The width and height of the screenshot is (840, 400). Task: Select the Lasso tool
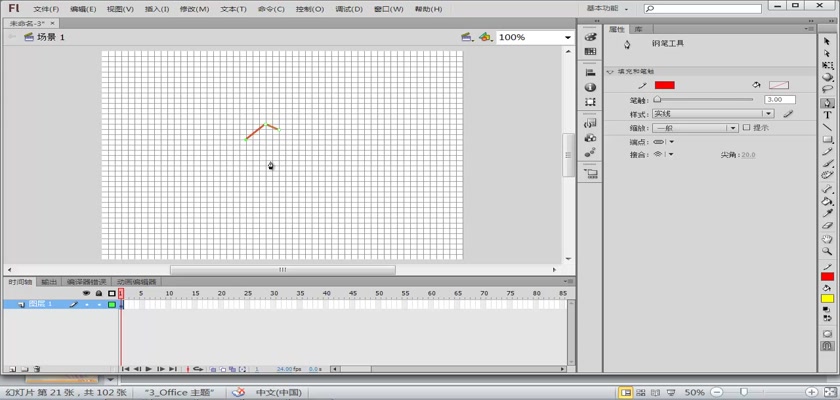tap(827, 89)
